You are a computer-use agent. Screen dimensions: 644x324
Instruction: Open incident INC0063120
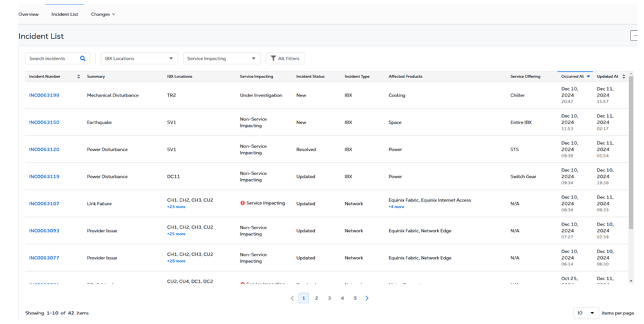(x=44, y=149)
